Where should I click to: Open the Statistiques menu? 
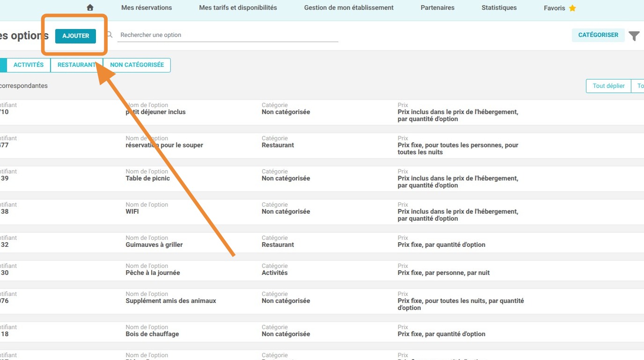click(499, 7)
